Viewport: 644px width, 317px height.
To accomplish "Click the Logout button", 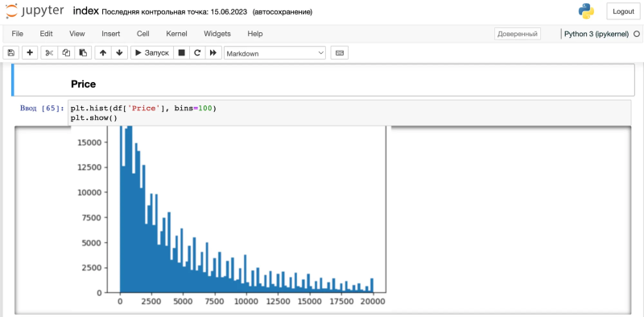I will point(623,11).
